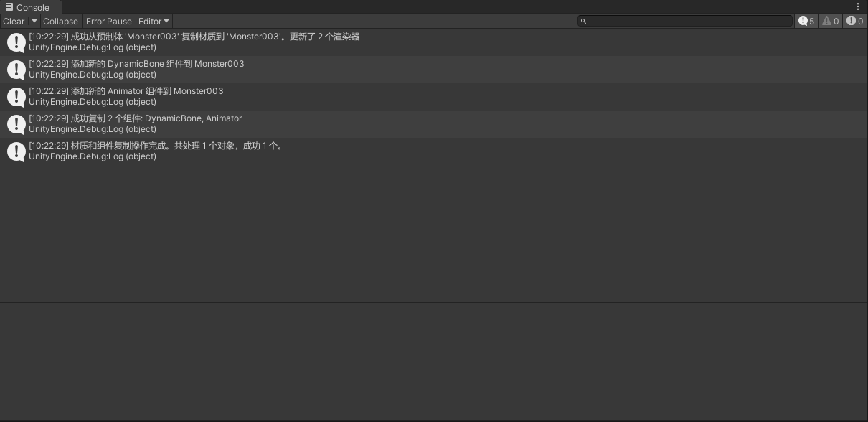Select log entry adding DynamicBone component
The height and width of the screenshot is (422, 868).
click(434, 70)
